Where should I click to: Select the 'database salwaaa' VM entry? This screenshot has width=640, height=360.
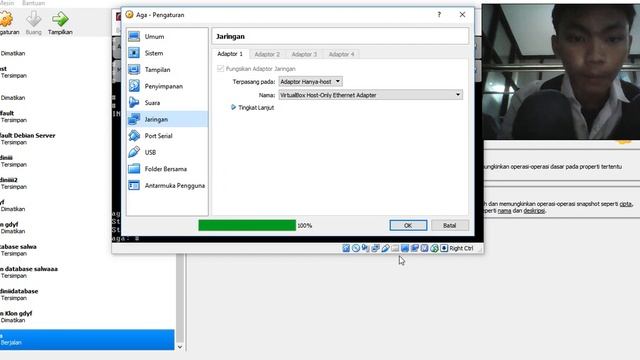[x=87, y=272]
